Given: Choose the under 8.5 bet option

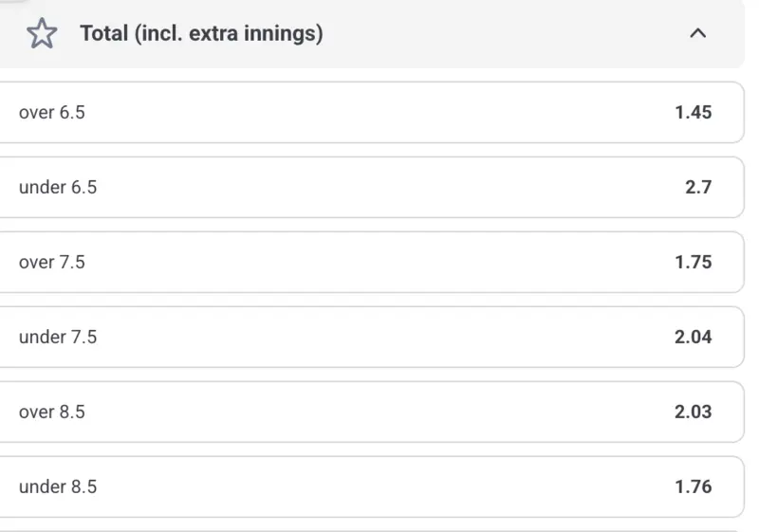Looking at the screenshot, I should (370, 486).
